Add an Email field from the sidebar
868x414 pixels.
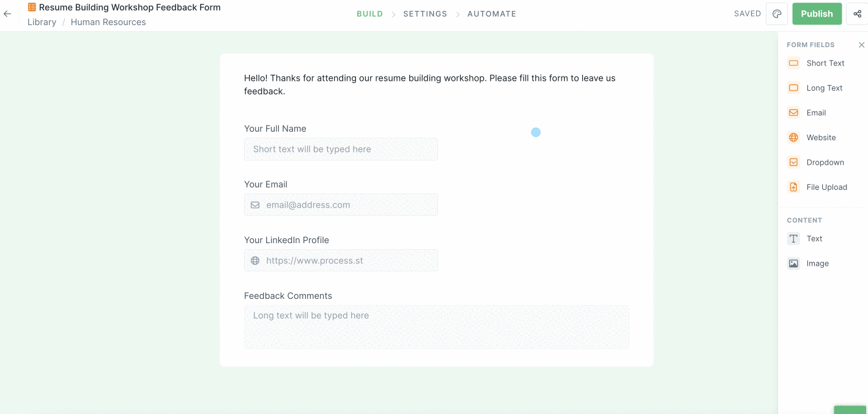click(815, 113)
